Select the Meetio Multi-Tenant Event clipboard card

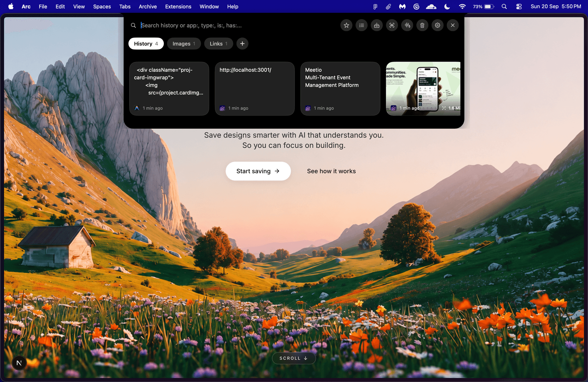[340, 89]
